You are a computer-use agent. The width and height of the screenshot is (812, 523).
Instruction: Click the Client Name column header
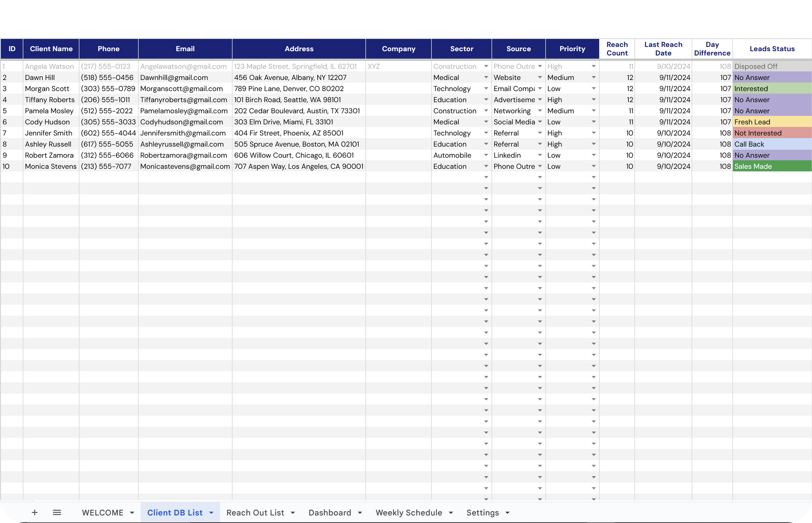pyautogui.click(x=51, y=49)
